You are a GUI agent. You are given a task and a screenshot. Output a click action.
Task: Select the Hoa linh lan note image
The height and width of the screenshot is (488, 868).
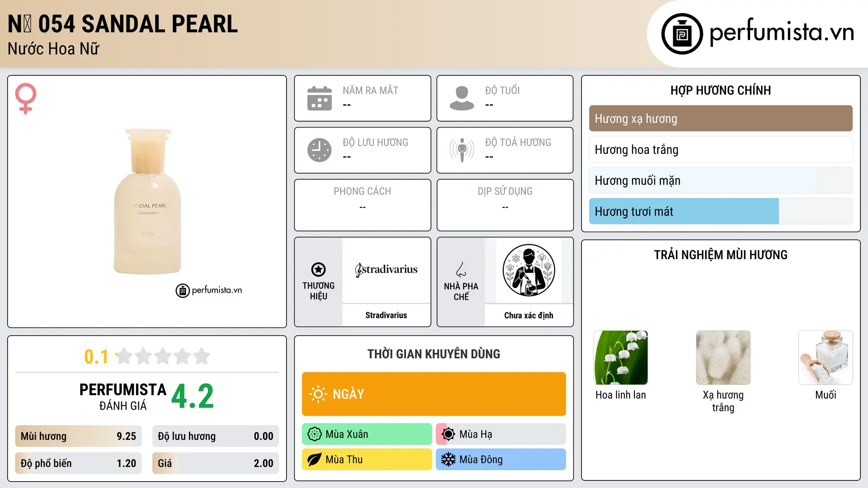[x=621, y=358]
